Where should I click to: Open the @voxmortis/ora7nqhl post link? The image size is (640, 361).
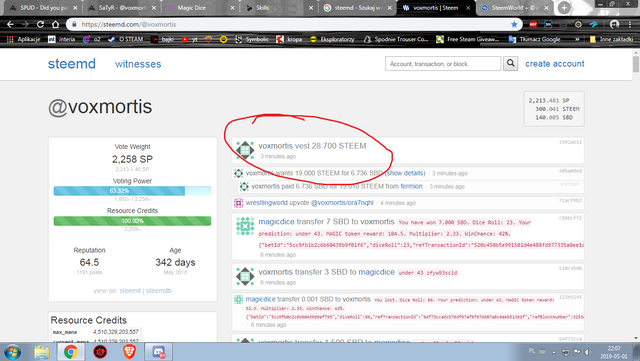coord(342,203)
